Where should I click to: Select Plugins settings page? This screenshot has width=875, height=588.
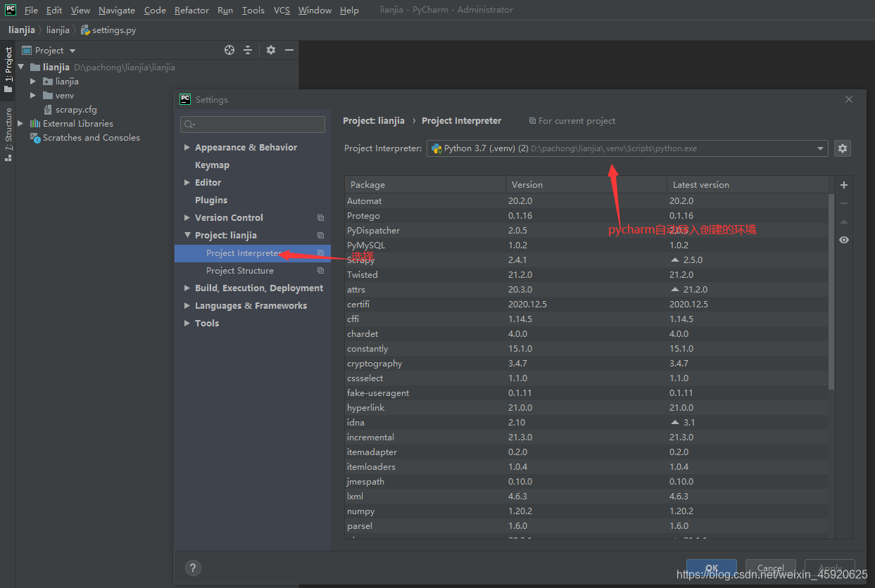(x=210, y=200)
